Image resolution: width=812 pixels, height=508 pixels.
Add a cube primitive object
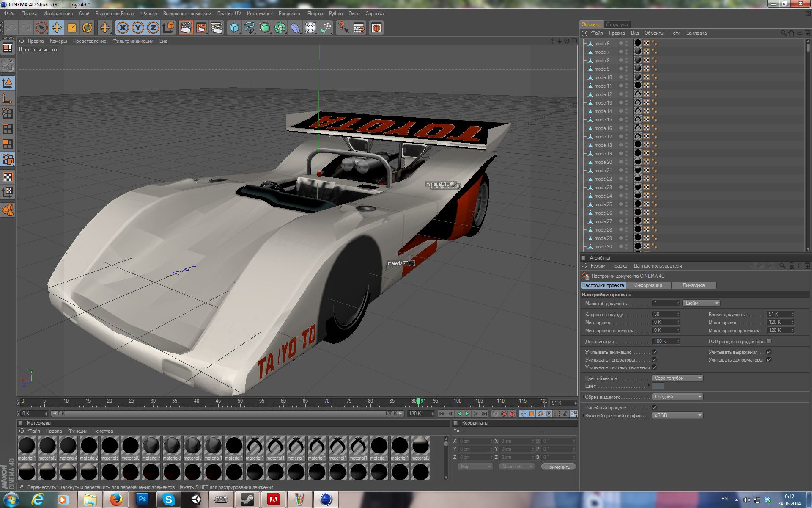[x=234, y=28]
